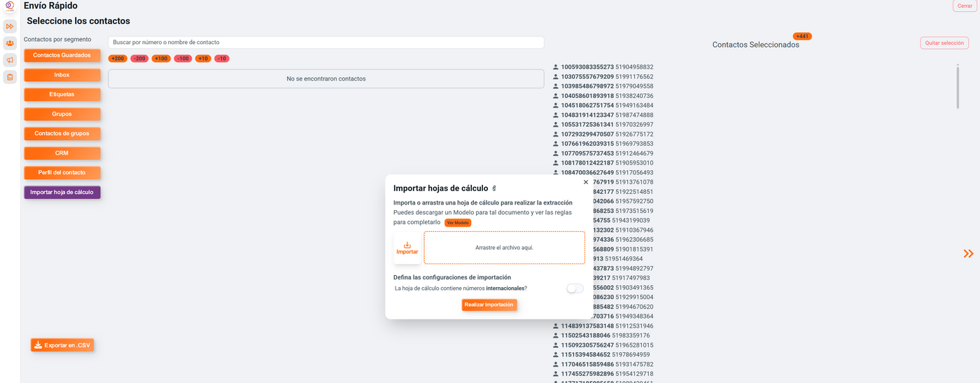Click the -100 deselect chip
The height and width of the screenshot is (383, 980).
click(x=183, y=59)
